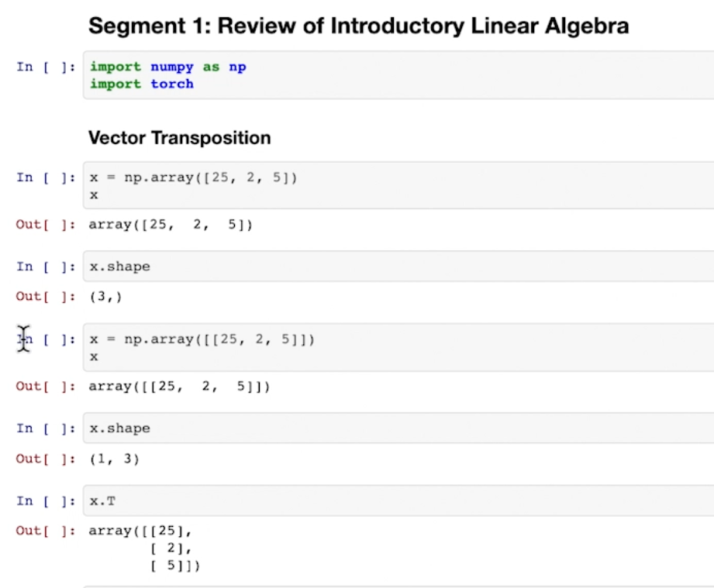The width and height of the screenshot is (714, 588).
Task: Click the double-bracket np.array code cell
Action: pyautogui.click(x=395, y=348)
